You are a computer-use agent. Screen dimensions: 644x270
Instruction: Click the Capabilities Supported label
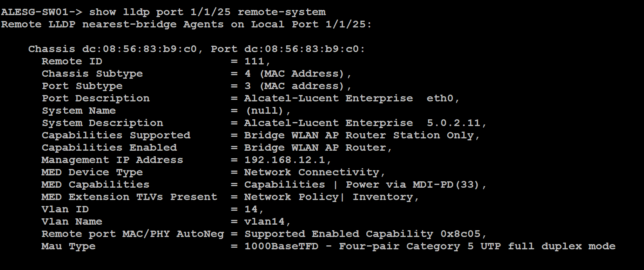pos(116,135)
